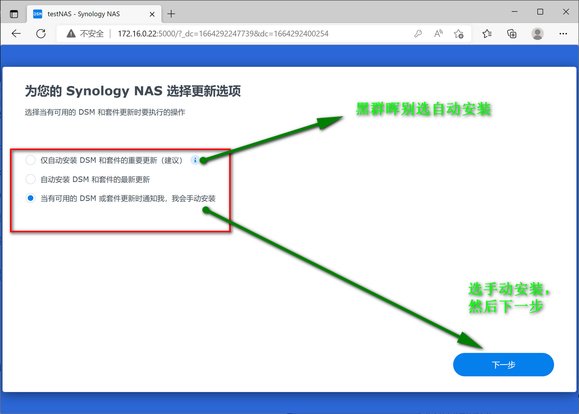The height and width of the screenshot is (414, 579).
Task: Click the info icon beside 建议 option
Action: click(195, 160)
